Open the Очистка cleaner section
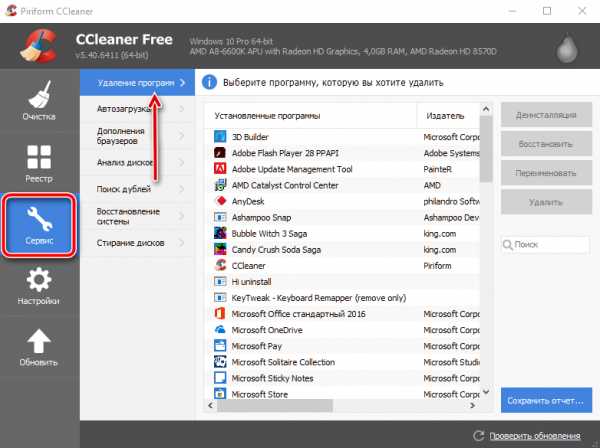 pyautogui.click(x=39, y=100)
